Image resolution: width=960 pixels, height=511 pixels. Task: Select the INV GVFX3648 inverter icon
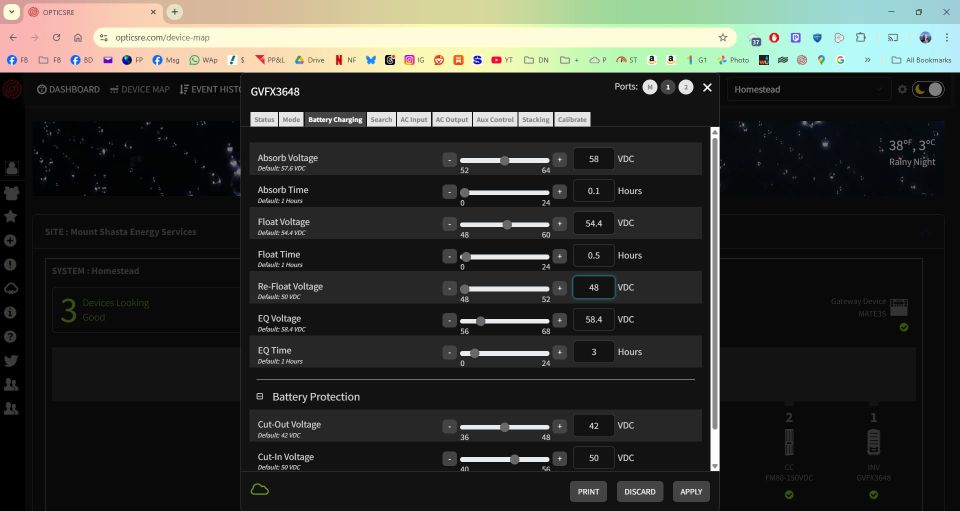(x=873, y=443)
